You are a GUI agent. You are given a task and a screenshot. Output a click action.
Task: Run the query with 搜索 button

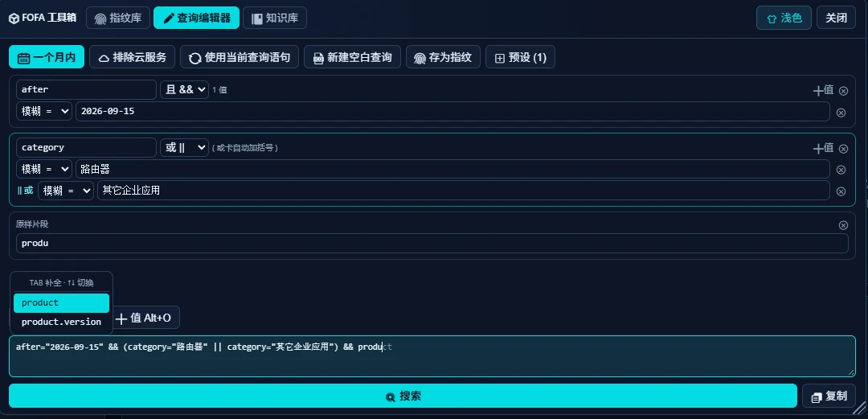pos(403,396)
